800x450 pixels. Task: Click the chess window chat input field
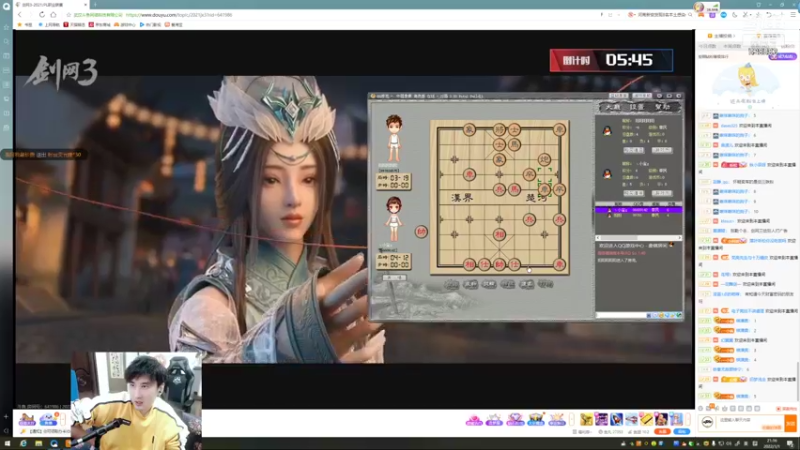click(620, 315)
